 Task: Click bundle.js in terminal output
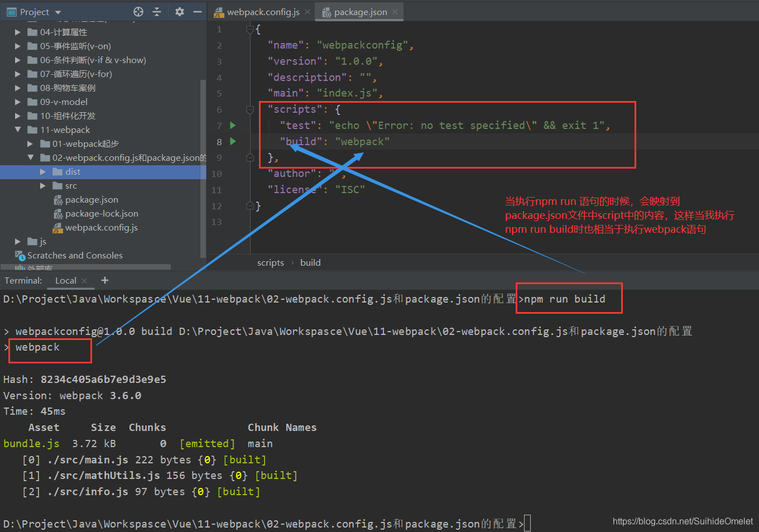(x=31, y=444)
